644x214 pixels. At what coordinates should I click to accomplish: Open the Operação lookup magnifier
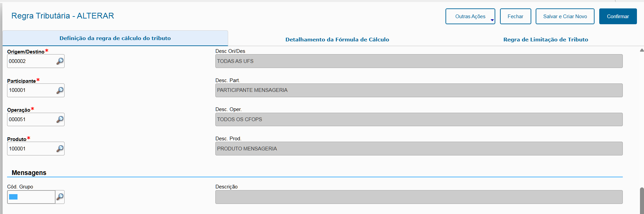[x=60, y=119]
